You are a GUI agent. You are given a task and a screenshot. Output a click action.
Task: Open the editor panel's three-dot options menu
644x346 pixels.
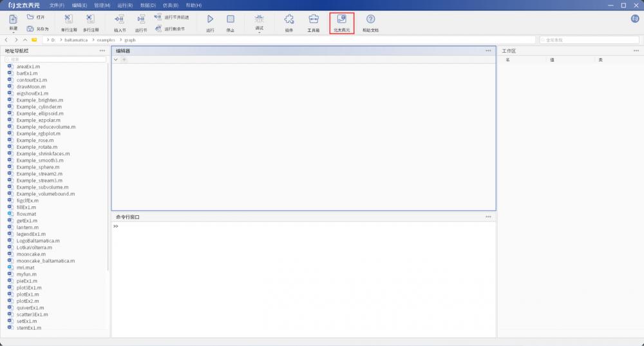point(488,50)
